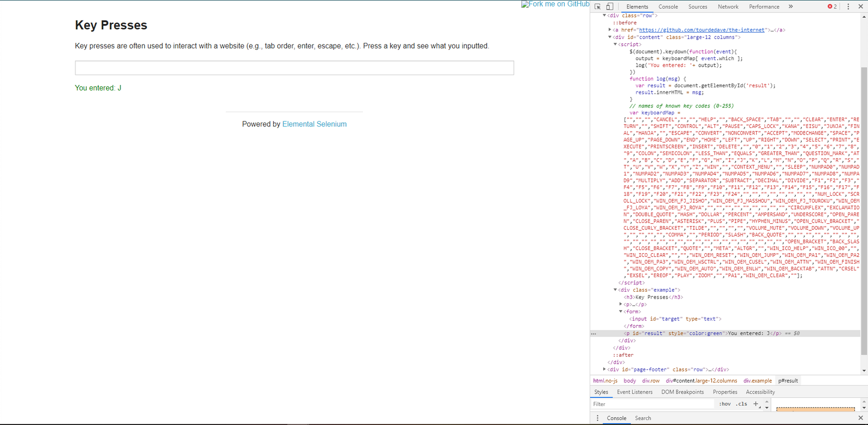Select the closing </script> tag line
868x425 pixels.
pos(631,283)
